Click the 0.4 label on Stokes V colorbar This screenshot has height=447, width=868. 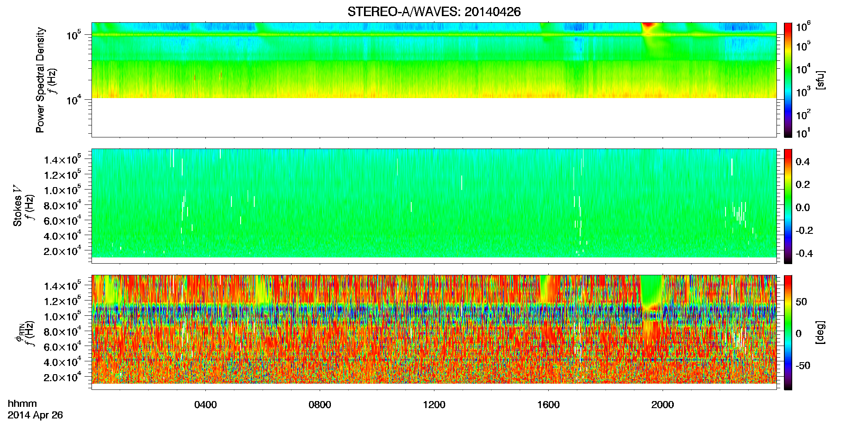pos(803,162)
